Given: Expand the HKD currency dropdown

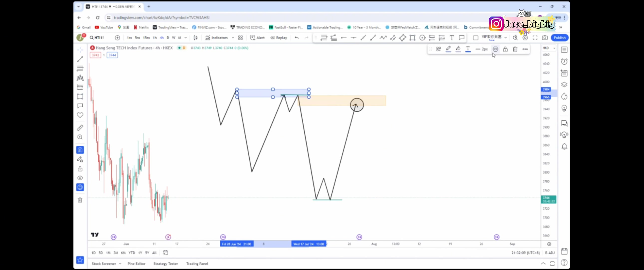Looking at the screenshot, I should 549,48.
